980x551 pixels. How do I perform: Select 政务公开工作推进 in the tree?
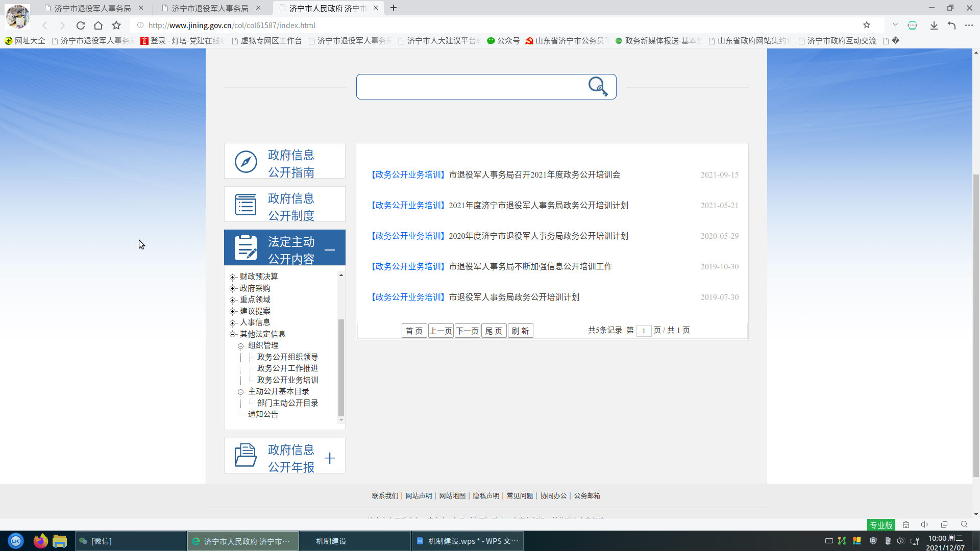coord(287,368)
